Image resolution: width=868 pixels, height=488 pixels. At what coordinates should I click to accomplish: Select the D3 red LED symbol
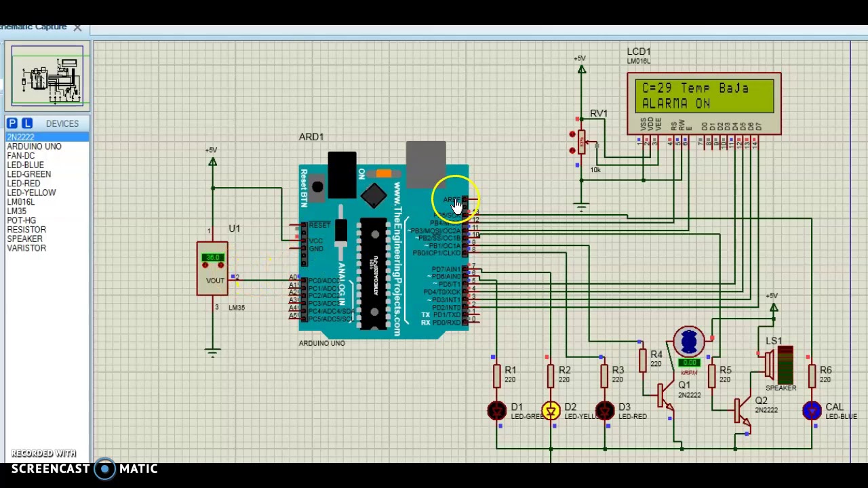coord(605,411)
